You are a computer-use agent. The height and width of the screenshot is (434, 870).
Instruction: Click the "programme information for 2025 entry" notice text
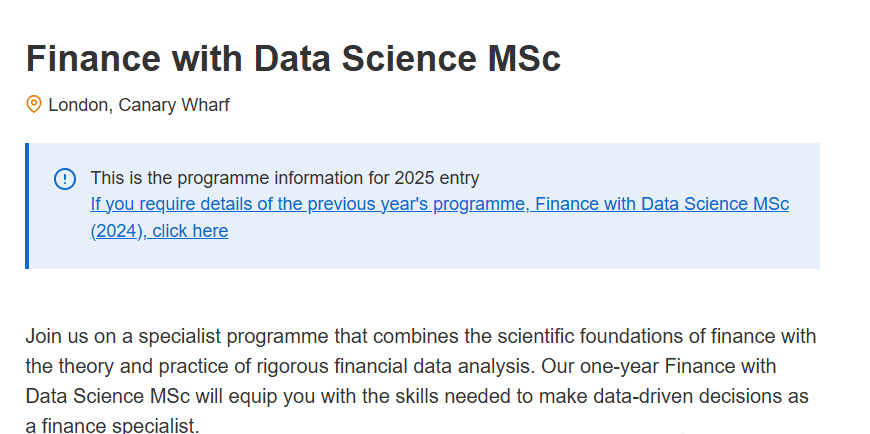328,178
